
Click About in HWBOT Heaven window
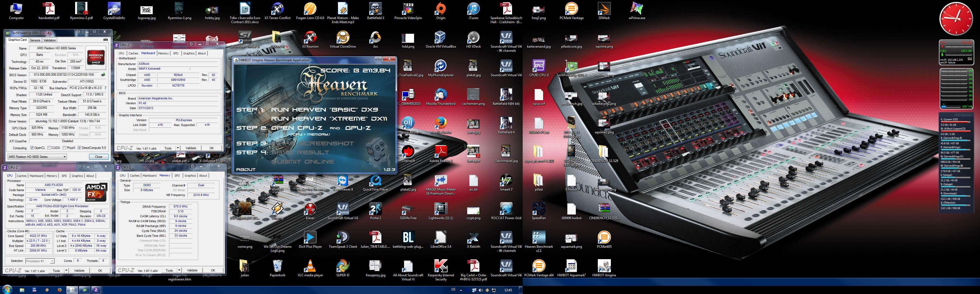[x=246, y=170]
